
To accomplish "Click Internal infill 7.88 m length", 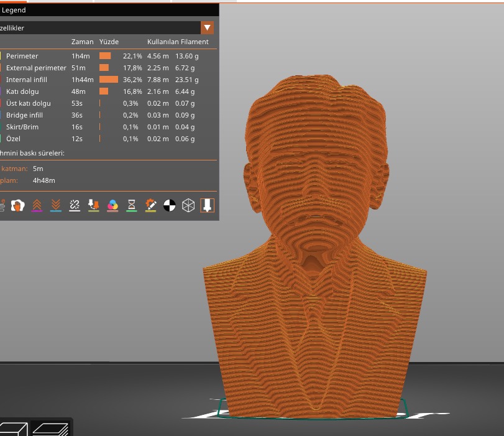I will (158, 80).
